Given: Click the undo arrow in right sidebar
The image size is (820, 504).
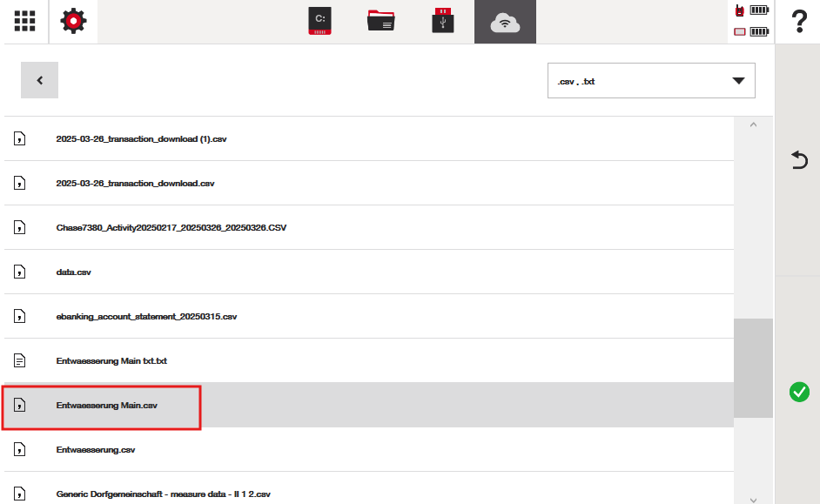Looking at the screenshot, I should point(799,160).
